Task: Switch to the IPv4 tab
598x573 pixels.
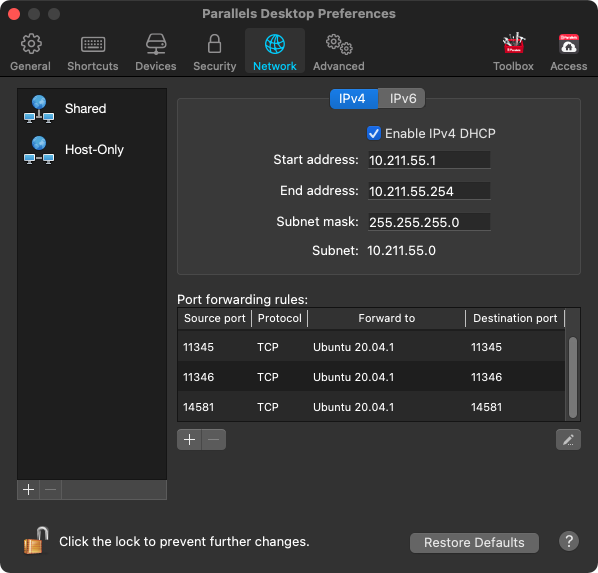Action: pos(354,99)
